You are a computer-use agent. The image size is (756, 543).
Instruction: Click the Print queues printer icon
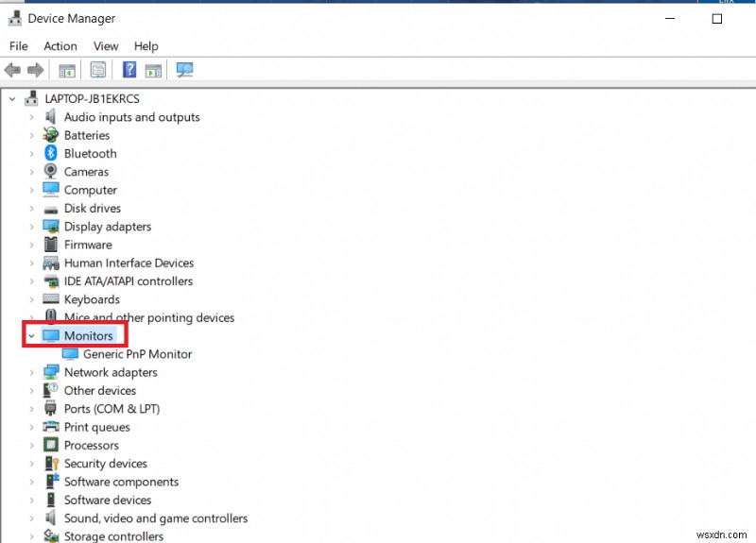tap(51, 427)
